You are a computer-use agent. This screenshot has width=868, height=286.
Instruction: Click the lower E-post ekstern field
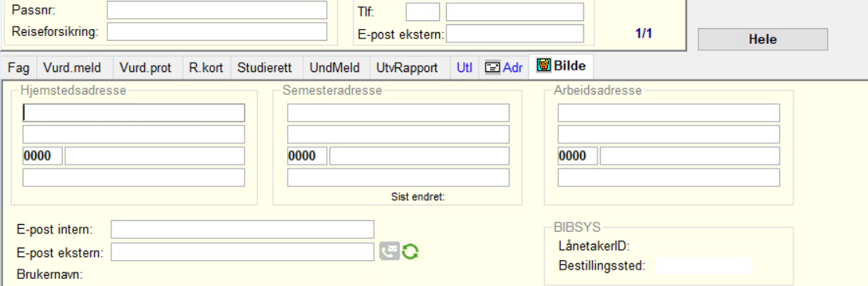tap(242, 252)
